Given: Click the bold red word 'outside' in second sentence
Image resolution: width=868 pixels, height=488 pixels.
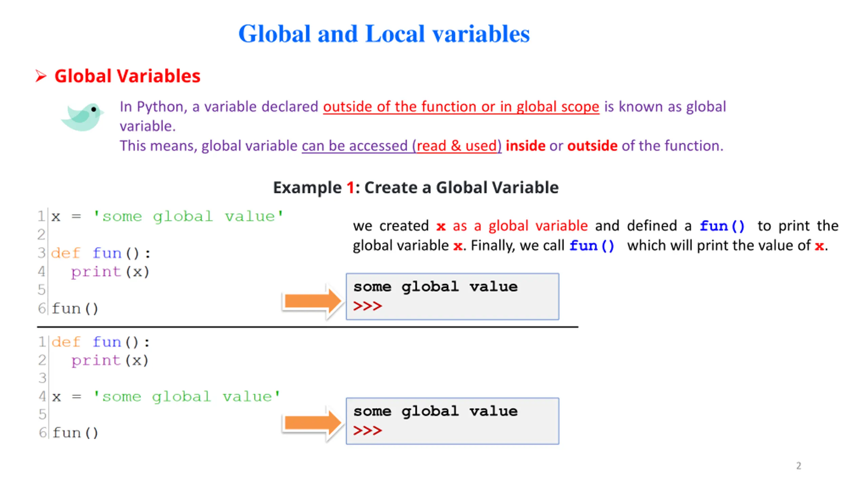Looking at the screenshot, I should (592, 146).
